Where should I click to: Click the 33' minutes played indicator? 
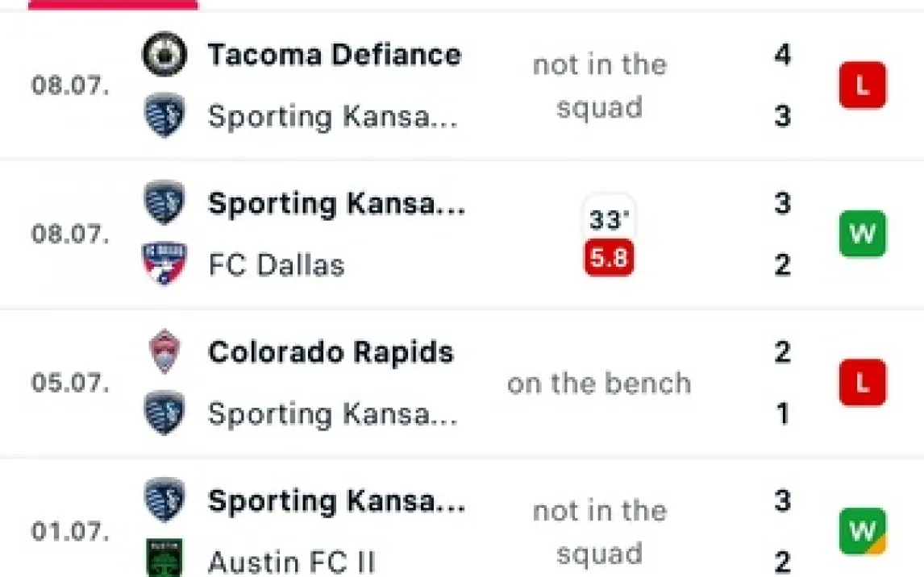609,219
